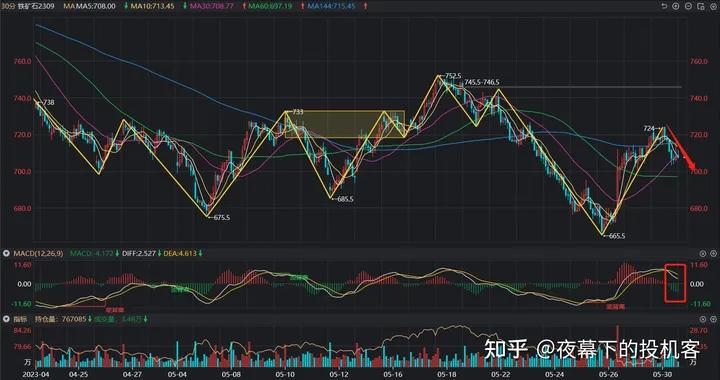Click the 675.5 low price label

coord(221,218)
